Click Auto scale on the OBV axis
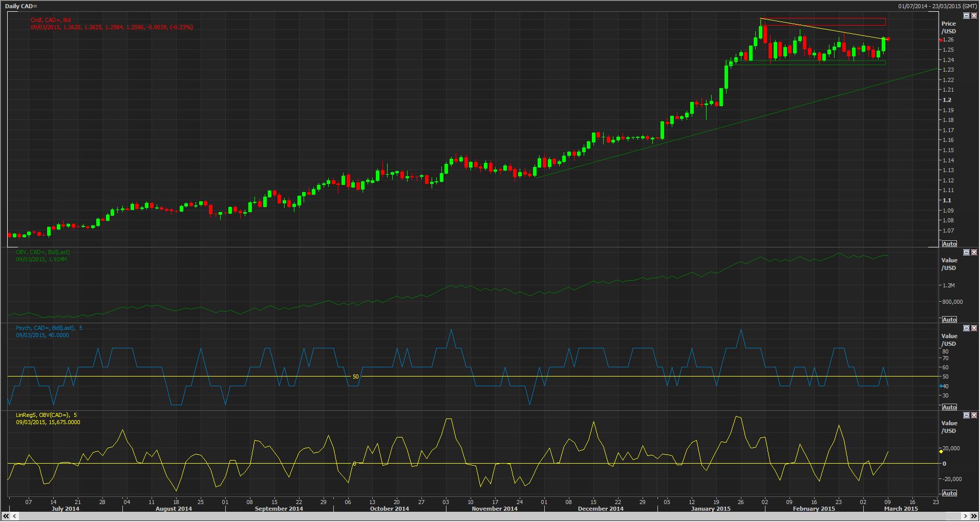980x522 pixels. click(x=949, y=320)
